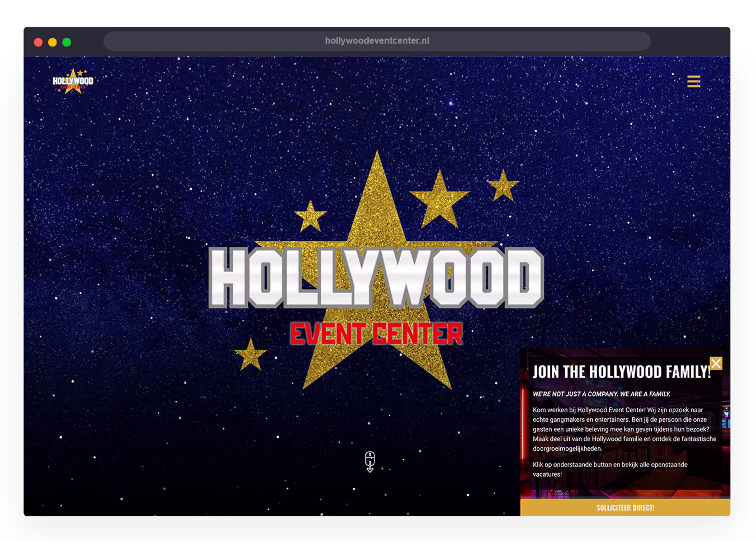The width and height of the screenshot is (756, 542).
Task: Click the 'Klik op onderstaande button' text
Action: pyautogui.click(x=610, y=469)
